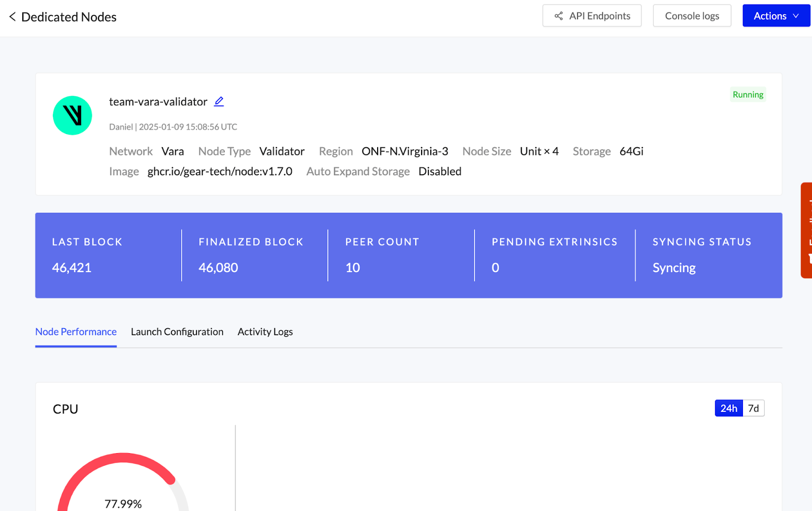Click the Vara network logo avatar
The image size is (812, 511).
pos(73,116)
